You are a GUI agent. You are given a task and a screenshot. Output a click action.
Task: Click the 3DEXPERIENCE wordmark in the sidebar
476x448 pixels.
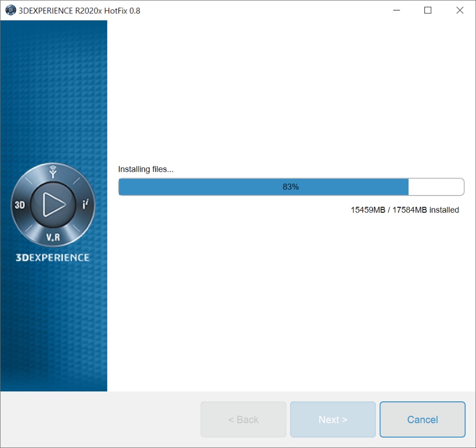click(53, 257)
